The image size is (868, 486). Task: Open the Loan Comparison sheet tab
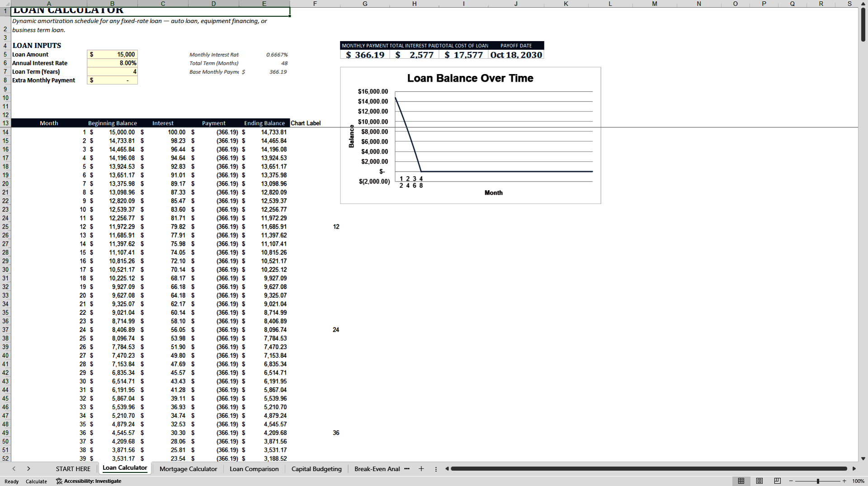(x=254, y=469)
